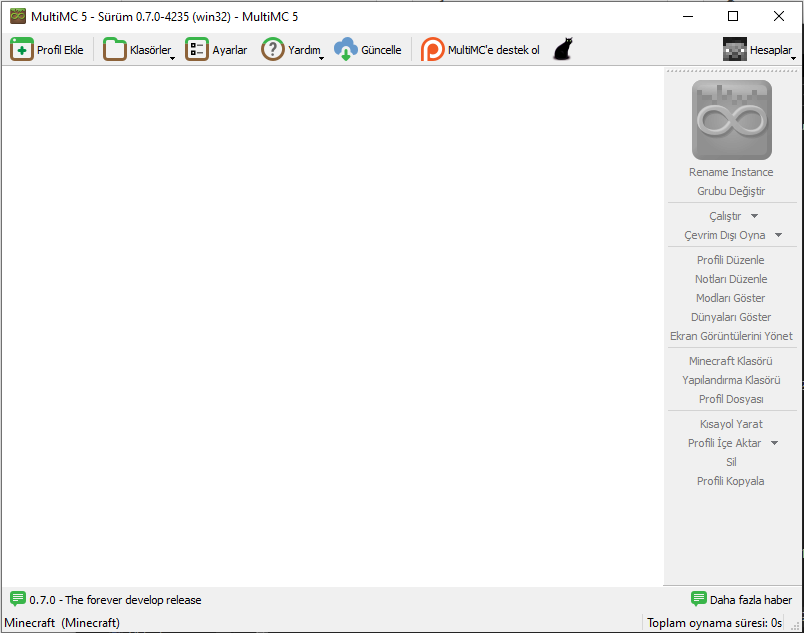Expand the Yardım dropdown arrow

(x=321, y=58)
